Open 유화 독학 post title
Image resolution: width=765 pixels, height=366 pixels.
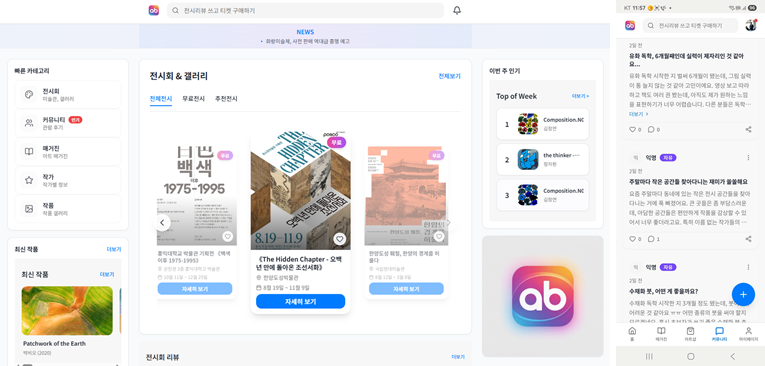[686, 60]
